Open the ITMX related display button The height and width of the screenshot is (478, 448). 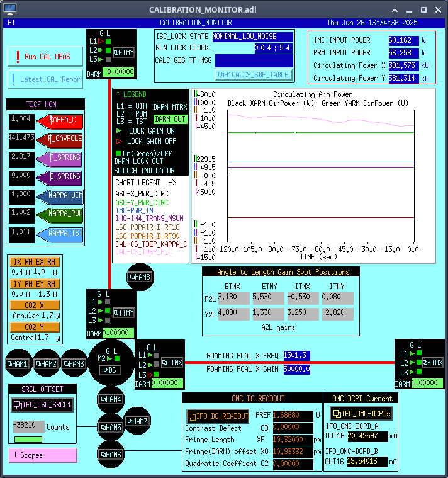[x=172, y=363]
